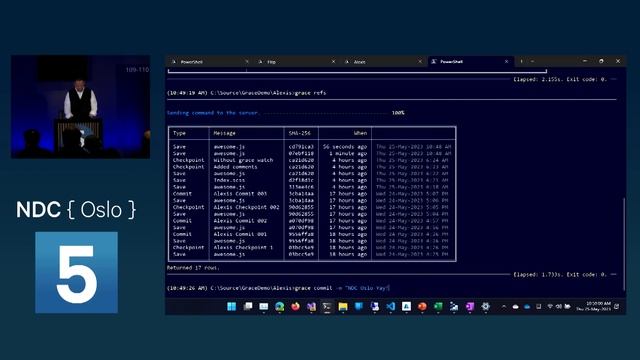This screenshot has height=360, width=640.
Task: Click the 'Alexis Commit 001' message
Action: click(x=240, y=234)
